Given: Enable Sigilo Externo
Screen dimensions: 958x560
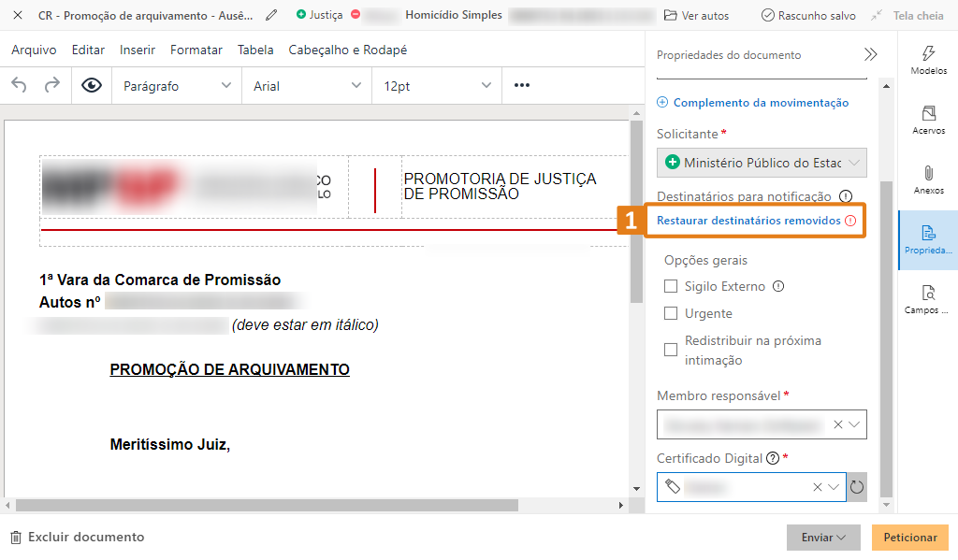Looking at the screenshot, I should coord(670,287).
